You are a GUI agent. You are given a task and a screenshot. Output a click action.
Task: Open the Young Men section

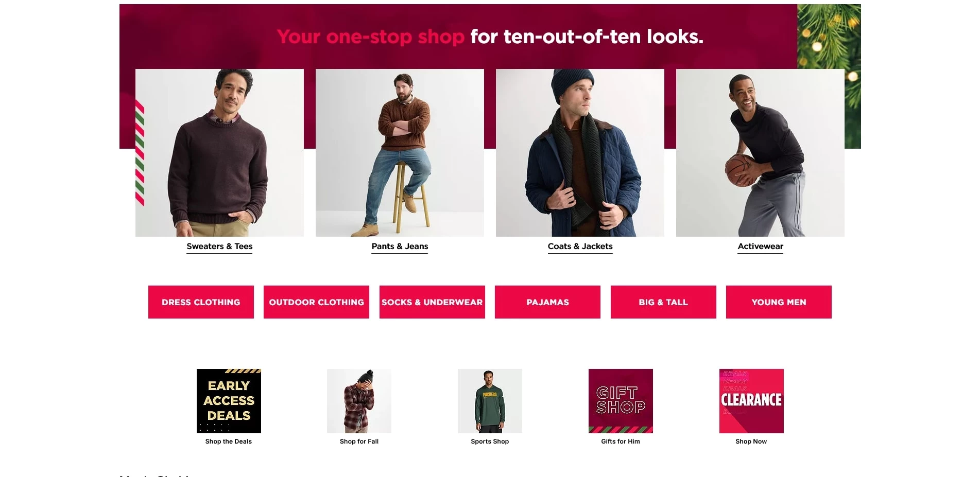coord(779,302)
